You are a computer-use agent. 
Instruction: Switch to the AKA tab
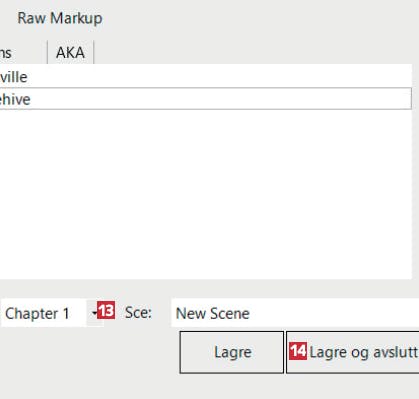click(70, 52)
